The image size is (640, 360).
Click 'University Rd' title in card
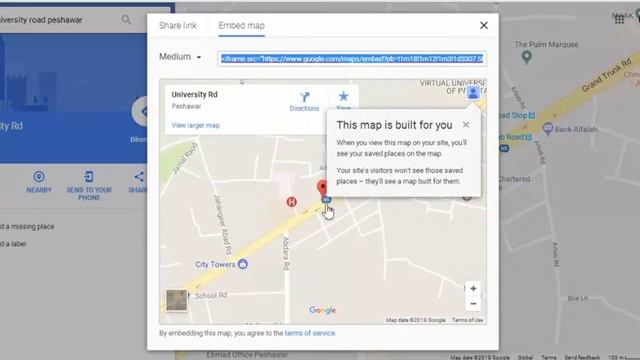click(194, 94)
